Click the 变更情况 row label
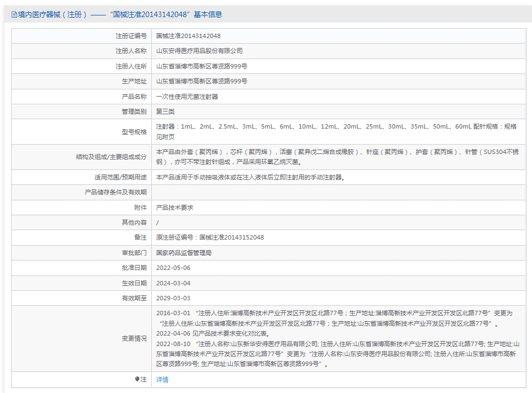 (134, 339)
